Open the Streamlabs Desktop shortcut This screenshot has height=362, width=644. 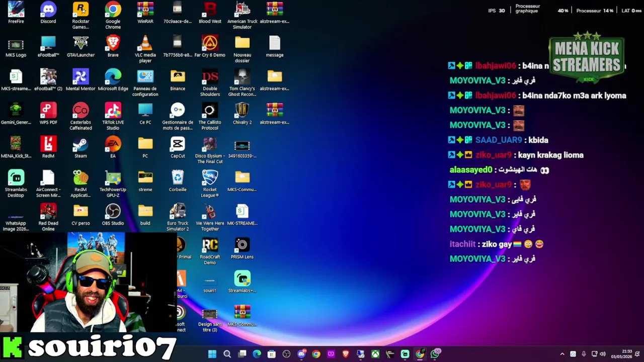[16, 184]
